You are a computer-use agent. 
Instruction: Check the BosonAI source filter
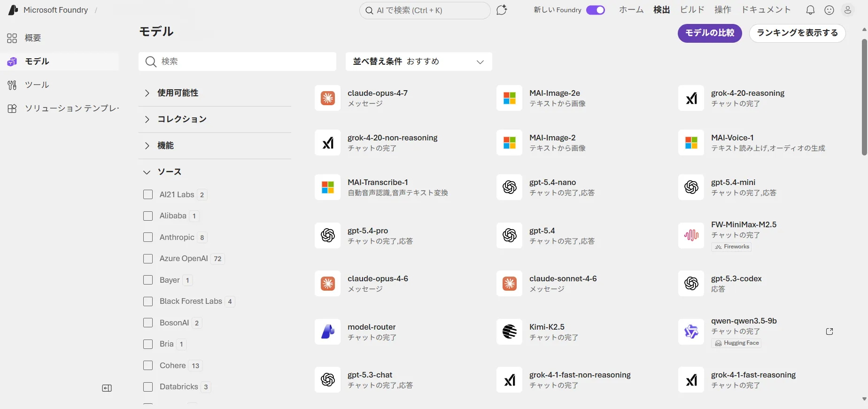pyautogui.click(x=148, y=323)
